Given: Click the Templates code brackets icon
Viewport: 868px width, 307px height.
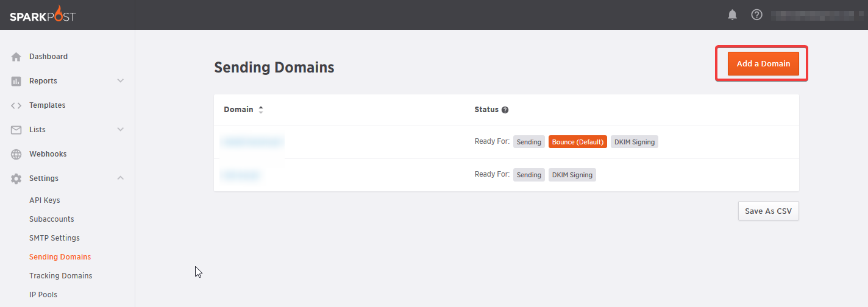Looking at the screenshot, I should click(x=16, y=105).
